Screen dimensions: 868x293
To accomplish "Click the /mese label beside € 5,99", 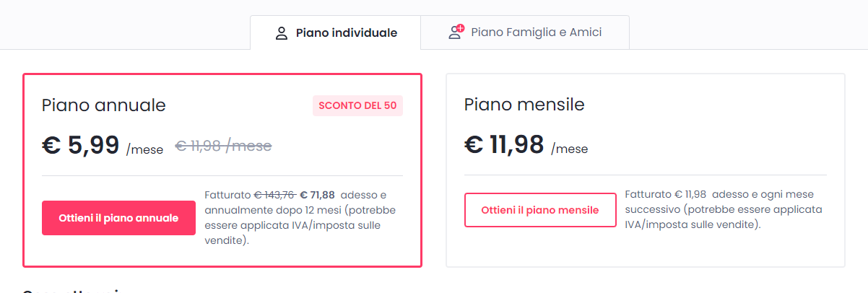I will coord(144,150).
